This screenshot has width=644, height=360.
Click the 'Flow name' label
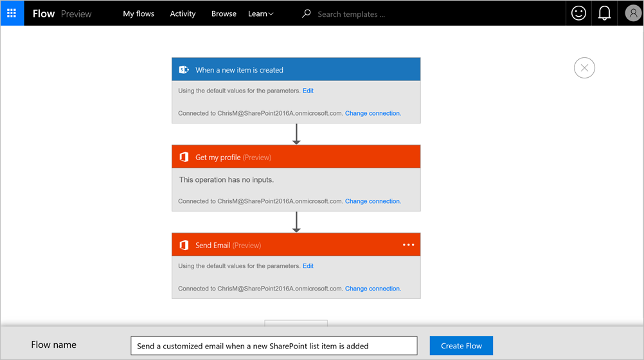click(54, 345)
